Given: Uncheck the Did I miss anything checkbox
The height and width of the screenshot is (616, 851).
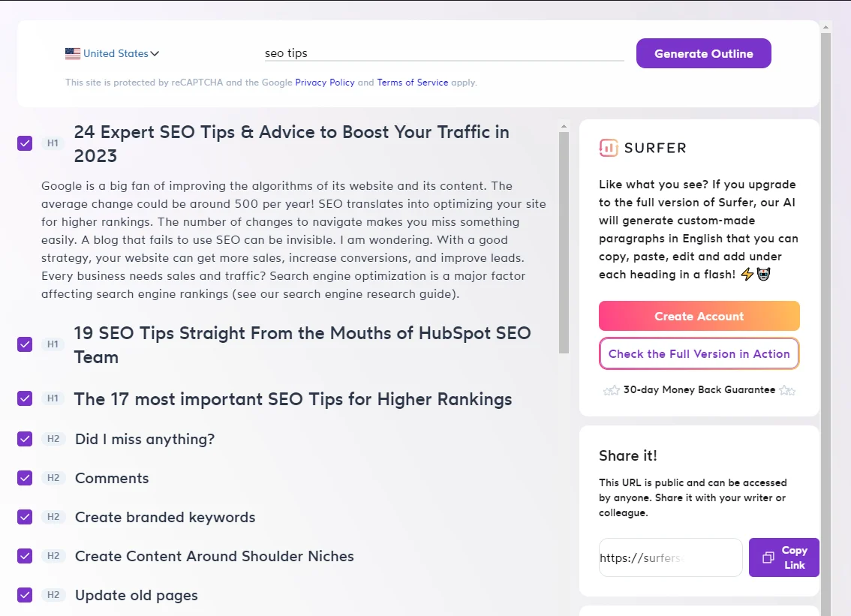Looking at the screenshot, I should [25, 438].
